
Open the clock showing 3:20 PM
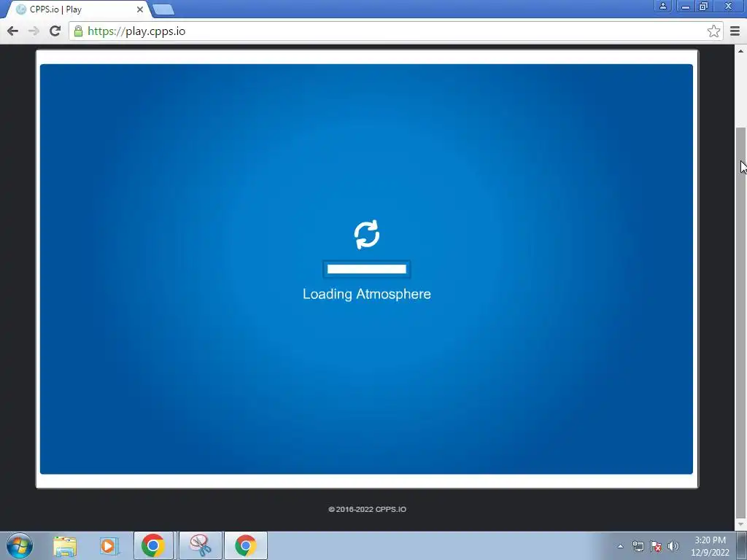point(710,546)
